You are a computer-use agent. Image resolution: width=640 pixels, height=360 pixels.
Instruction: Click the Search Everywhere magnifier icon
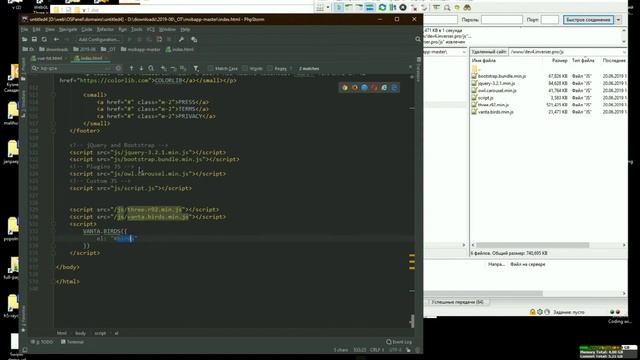pos(418,39)
